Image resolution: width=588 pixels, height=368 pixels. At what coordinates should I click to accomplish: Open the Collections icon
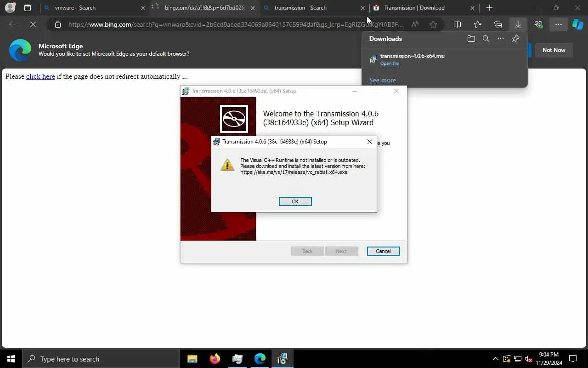point(498,24)
